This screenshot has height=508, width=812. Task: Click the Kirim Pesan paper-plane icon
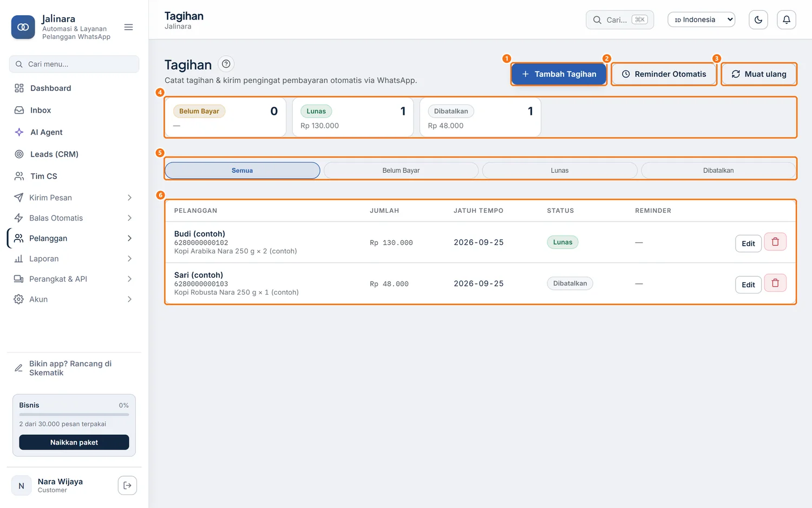tap(18, 198)
